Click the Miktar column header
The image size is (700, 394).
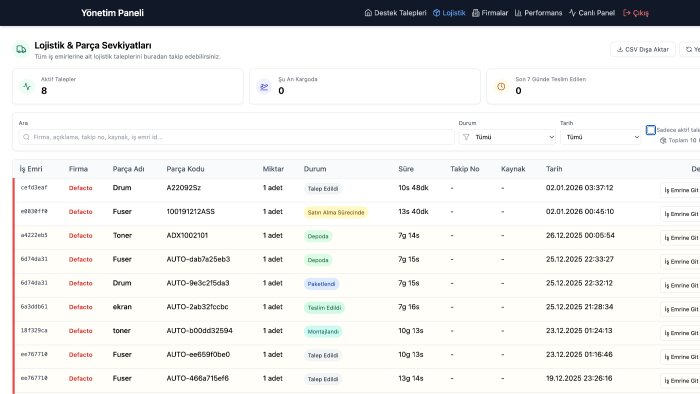[x=273, y=169]
